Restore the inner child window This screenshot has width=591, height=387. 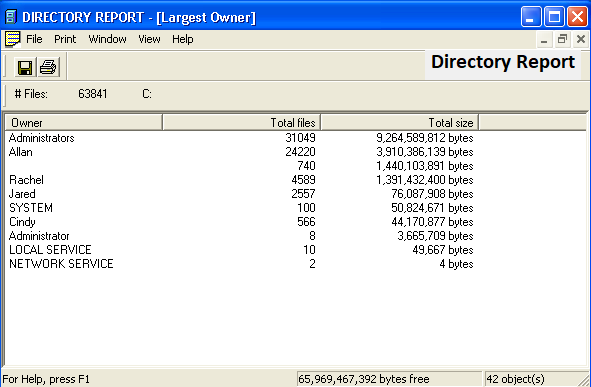562,39
